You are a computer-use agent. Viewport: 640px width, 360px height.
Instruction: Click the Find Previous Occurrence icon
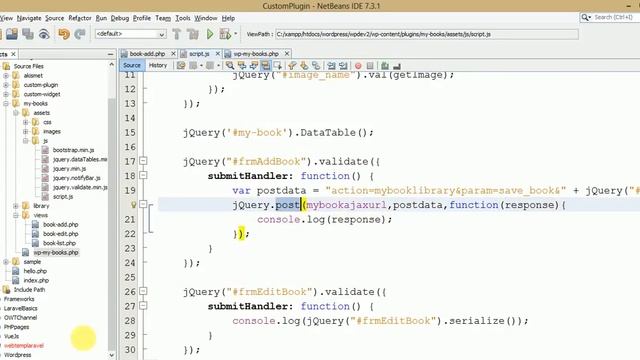pyautogui.click(x=242, y=65)
